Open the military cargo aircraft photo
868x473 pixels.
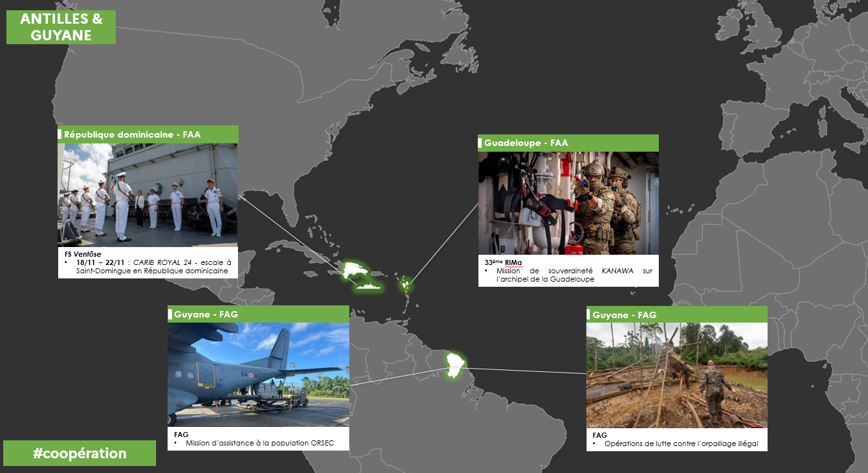coord(258,375)
